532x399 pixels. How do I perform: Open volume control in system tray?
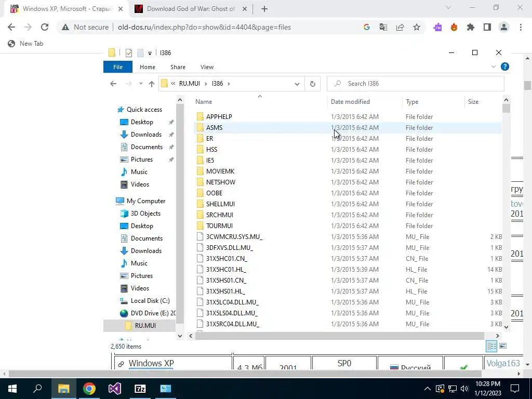[x=464, y=389]
